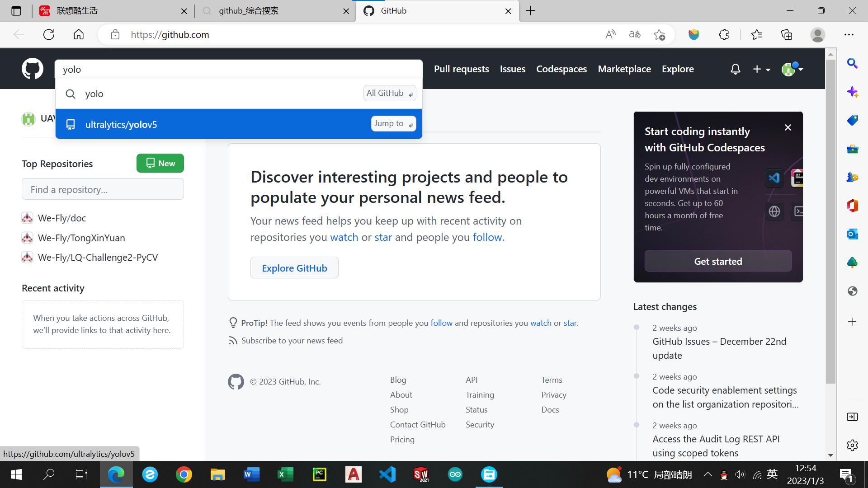Click the Edge extensions puzzle icon
The image size is (868, 488).
[724, 35]
